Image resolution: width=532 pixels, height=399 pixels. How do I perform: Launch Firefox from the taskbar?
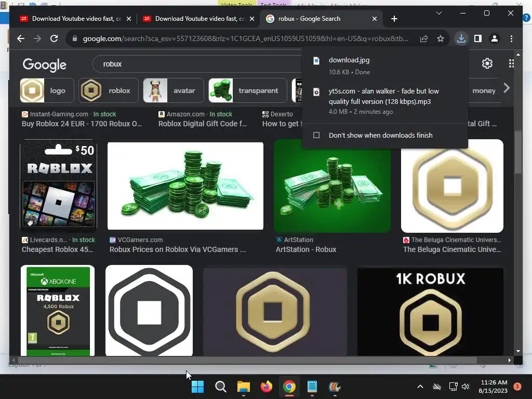[x=267, y=387]
